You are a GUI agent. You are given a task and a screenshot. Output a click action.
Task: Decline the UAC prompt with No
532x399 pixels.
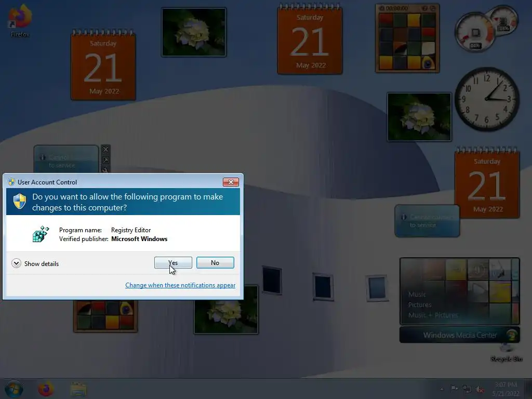(x=215, y=262)
